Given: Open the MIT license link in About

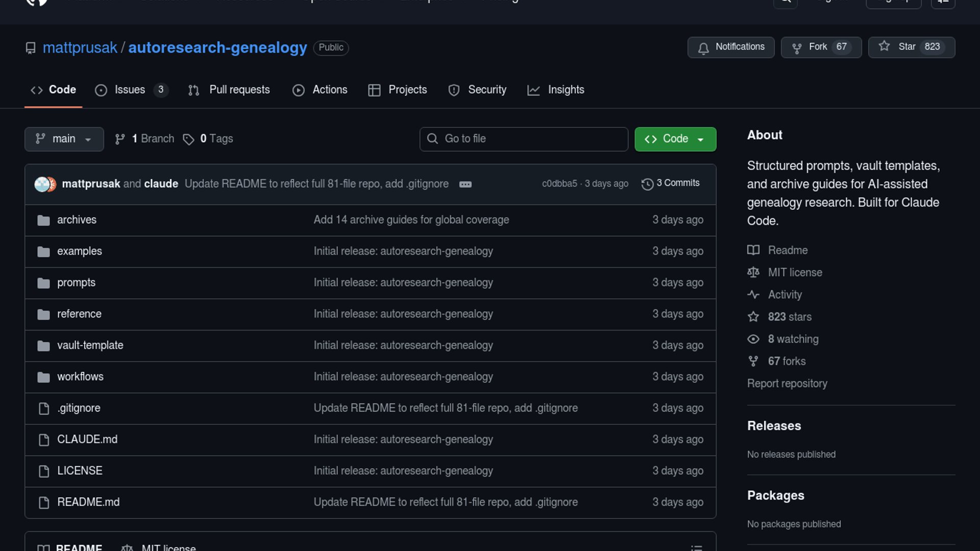Looking at the screenshot, I should point(795,272).
